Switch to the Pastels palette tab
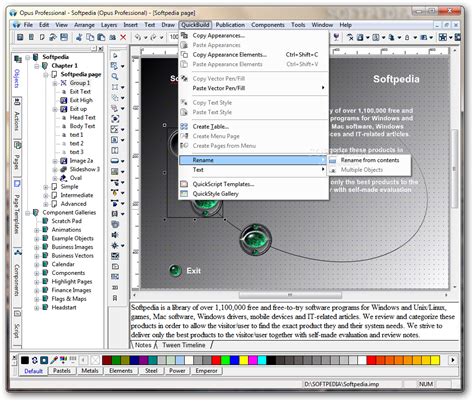This screenshot has height=402, width=474. [x=62, y=371]
